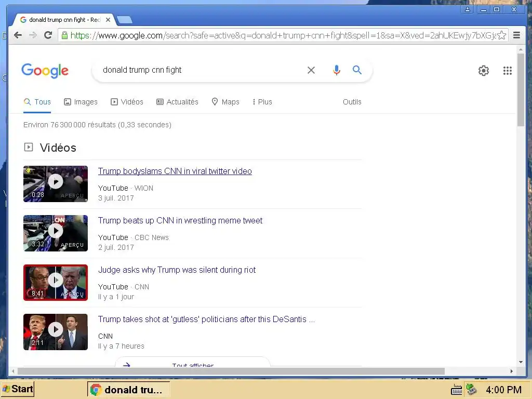Switch to the Actualités tab
This screenshot has width=532, height=399.
[177, 102]
